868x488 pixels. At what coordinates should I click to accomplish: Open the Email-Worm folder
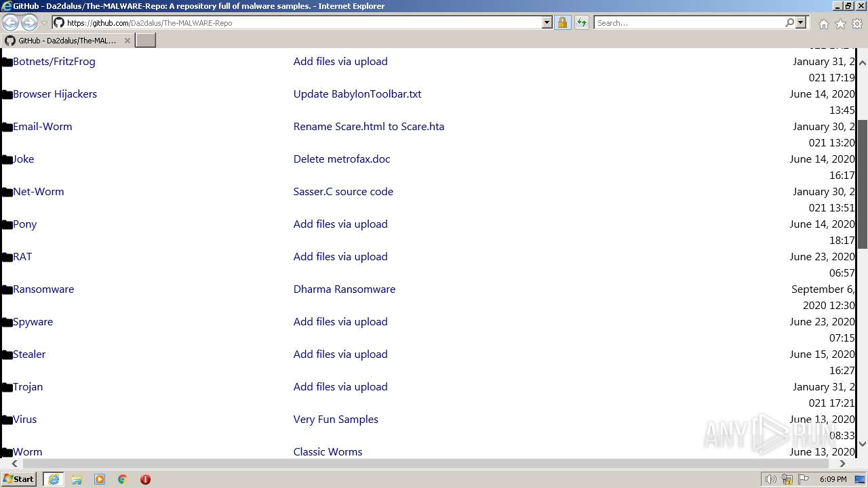click(43, 126)
